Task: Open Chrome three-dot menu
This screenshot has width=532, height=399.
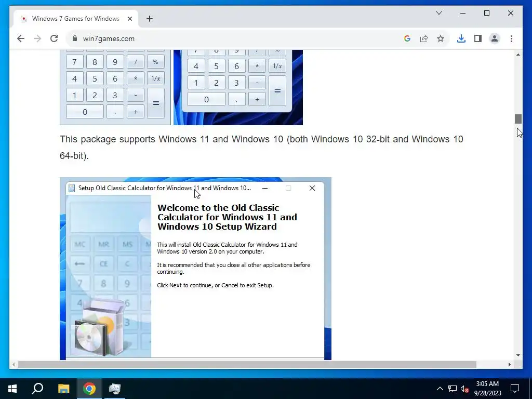Action: pos(511,38)
